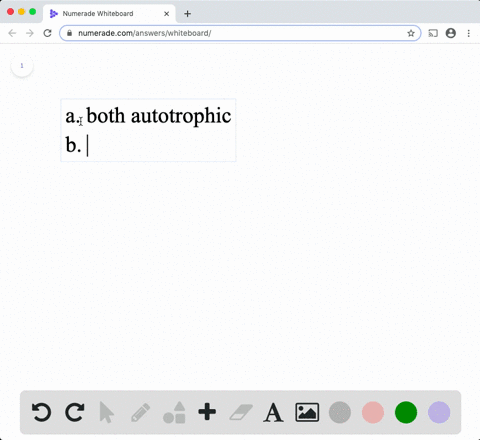The height and width of the screenshot is (440, 480).
Task: Click the undo arrow in whiteboard toolbar
Action: (x=41, y=412)
